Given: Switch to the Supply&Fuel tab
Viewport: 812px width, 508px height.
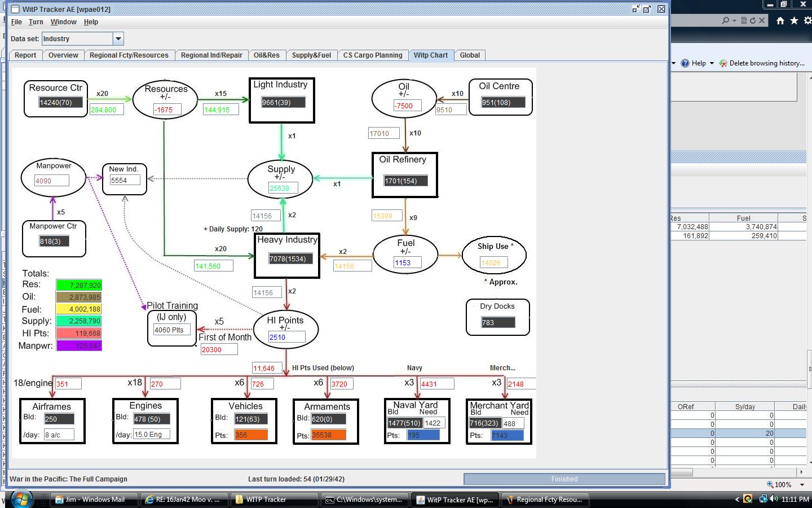Looking at the screenshot, I should point(312,55).
